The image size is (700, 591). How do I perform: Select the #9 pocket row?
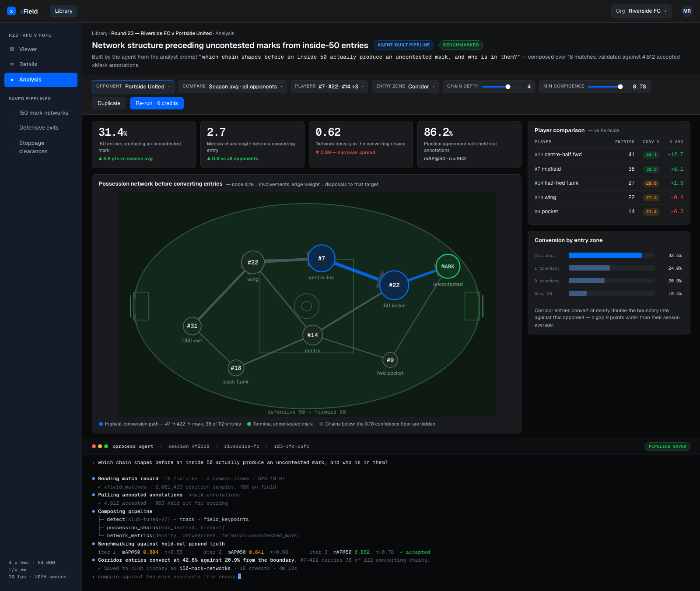coord(609,211)
